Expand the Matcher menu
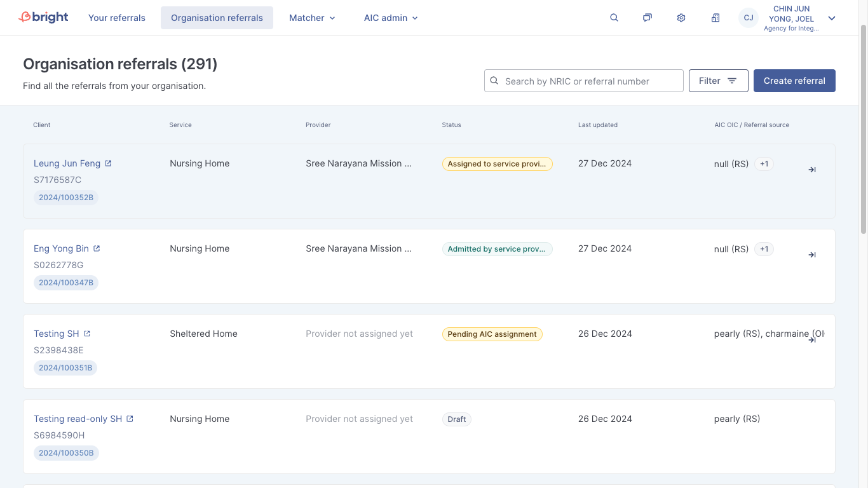Screen dimensions: 868x488 click(x=312, y=18)
